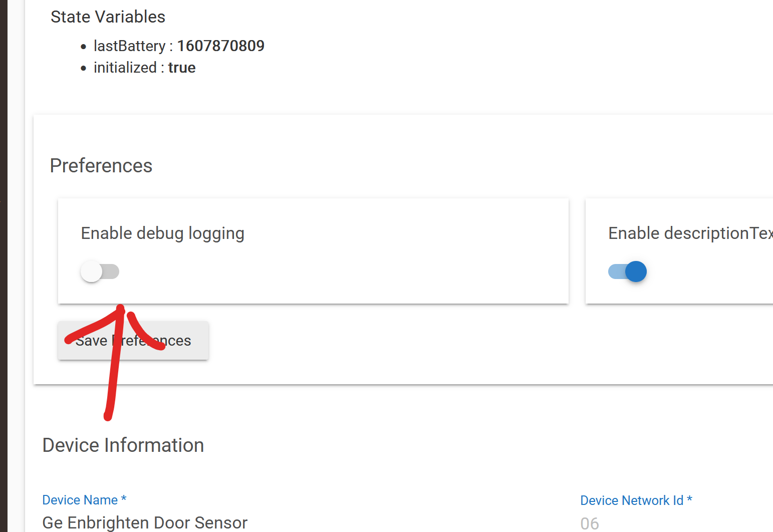773x532 pixels.
Task: Click the Save Preferences button
Action: (x=133, y=341)
